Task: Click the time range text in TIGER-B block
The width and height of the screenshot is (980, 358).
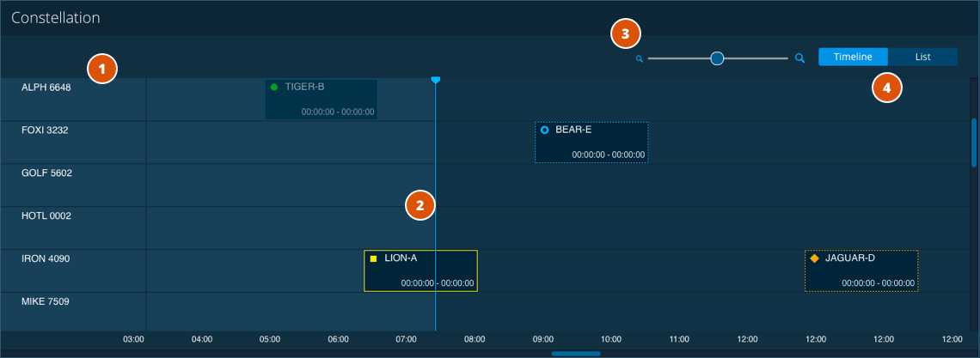Action: [x=338, y=112]
